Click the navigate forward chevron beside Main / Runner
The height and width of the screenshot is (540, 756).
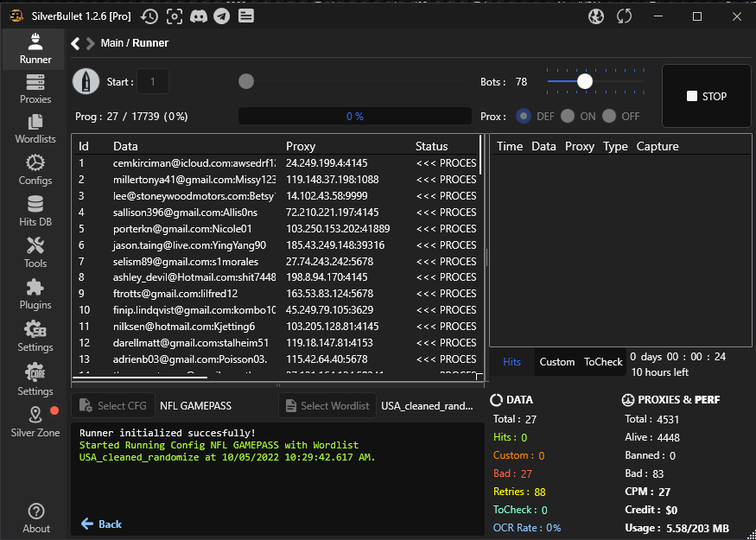coord(90,43)
